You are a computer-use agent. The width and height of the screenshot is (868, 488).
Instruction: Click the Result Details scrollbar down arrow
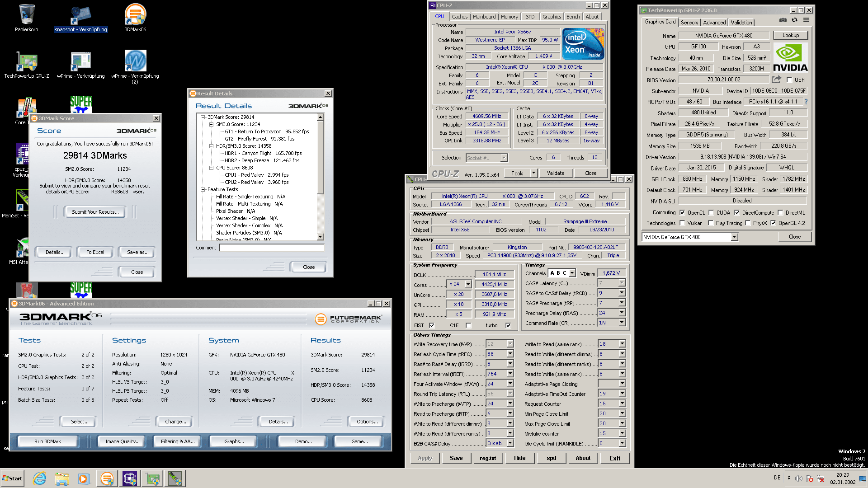(321, 237)
